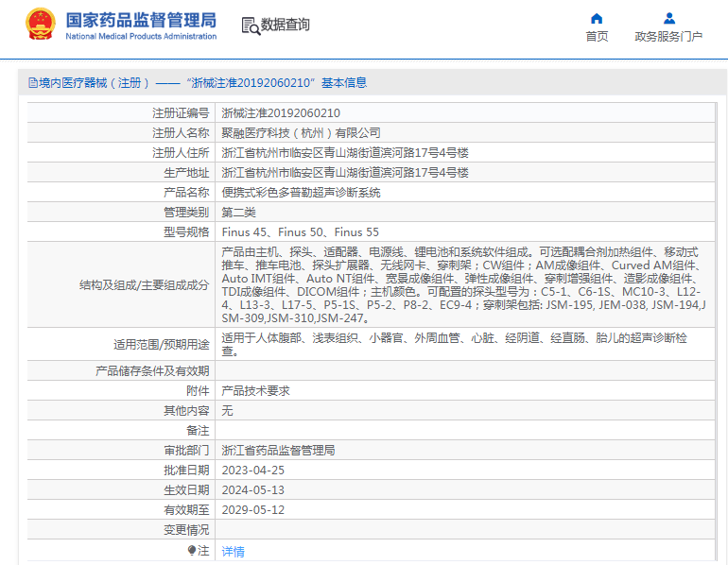This screenshot has width=728, height=565.
Task: Select the 生产地址 address value
Action: [x=345, y=173]
